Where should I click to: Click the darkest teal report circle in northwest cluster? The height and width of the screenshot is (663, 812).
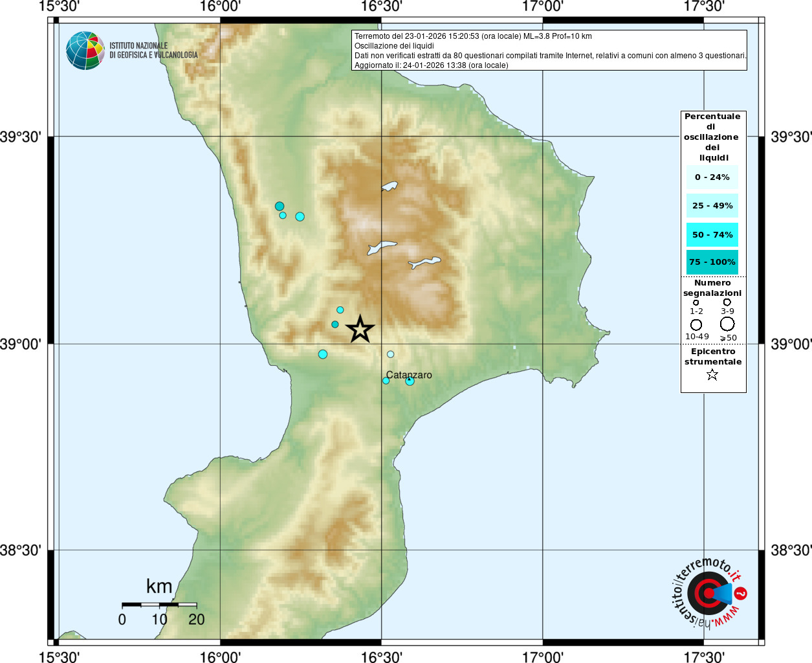[x=280, y=207]
